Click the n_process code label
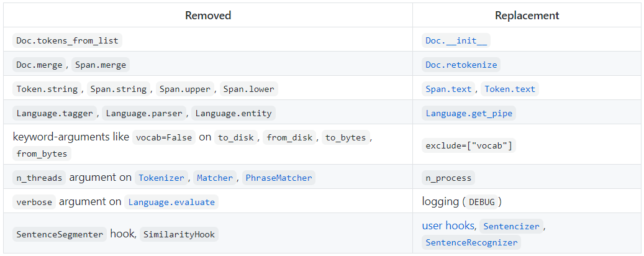 pos(448,178)
